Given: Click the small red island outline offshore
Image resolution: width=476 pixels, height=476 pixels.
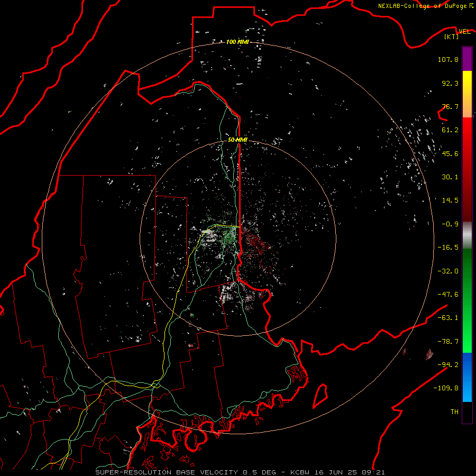Looking at the screenshot, I should click(x=321, y=396).
